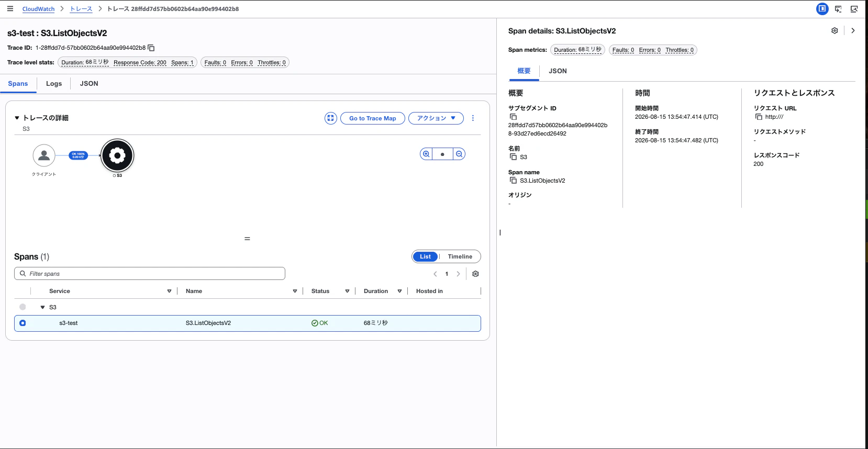
Task: Click the span metrics Faults: 0 stat
Action: 623,50
